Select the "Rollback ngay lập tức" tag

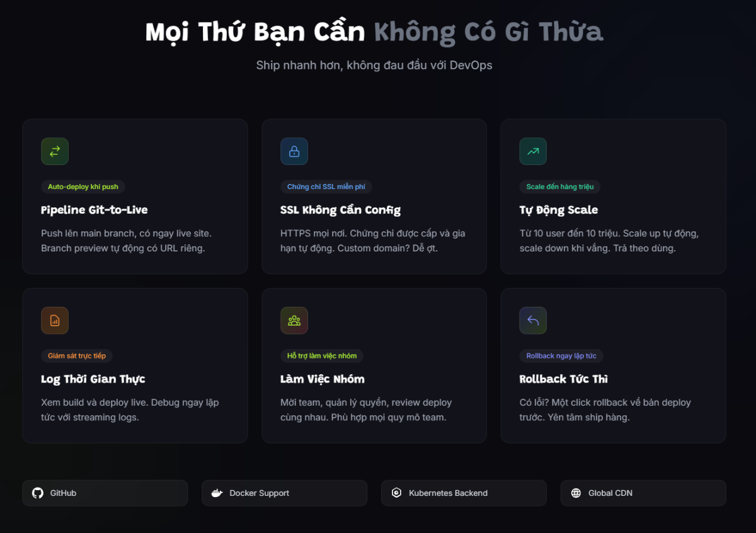[561, 356]
